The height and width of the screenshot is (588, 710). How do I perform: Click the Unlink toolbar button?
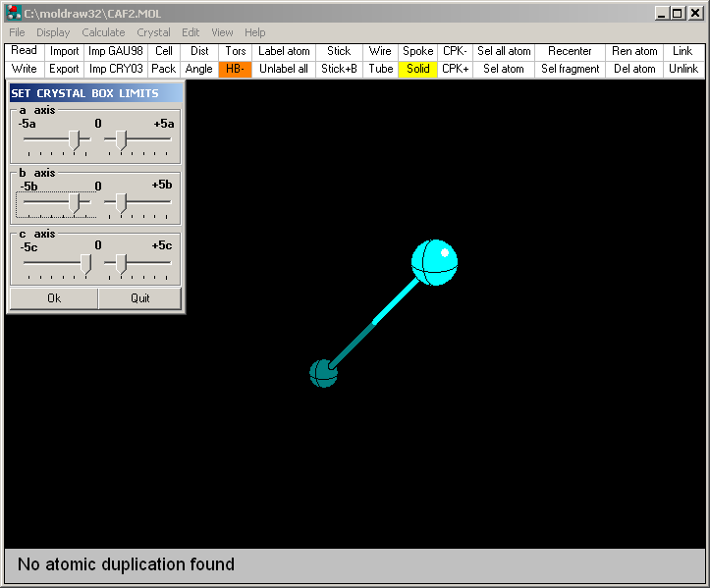tap(683, 69)
